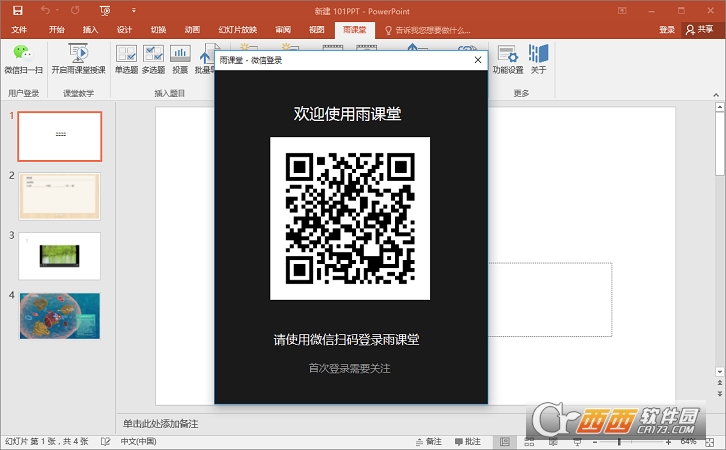This screenshot has height=450, width=726.
Task: Open the Undo history dropdown arrow
Action: (x=57, y=10)
